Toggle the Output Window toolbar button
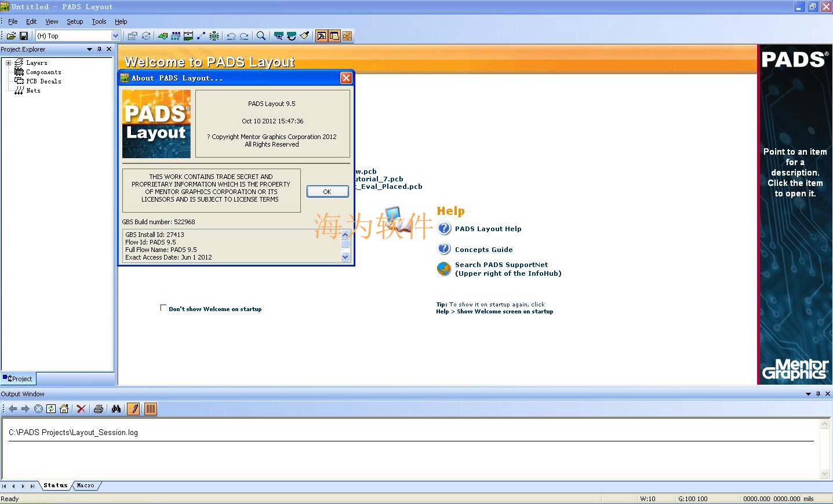Viewport: 833px width, 504px height. pyautogui.click(x=321, y=36)
